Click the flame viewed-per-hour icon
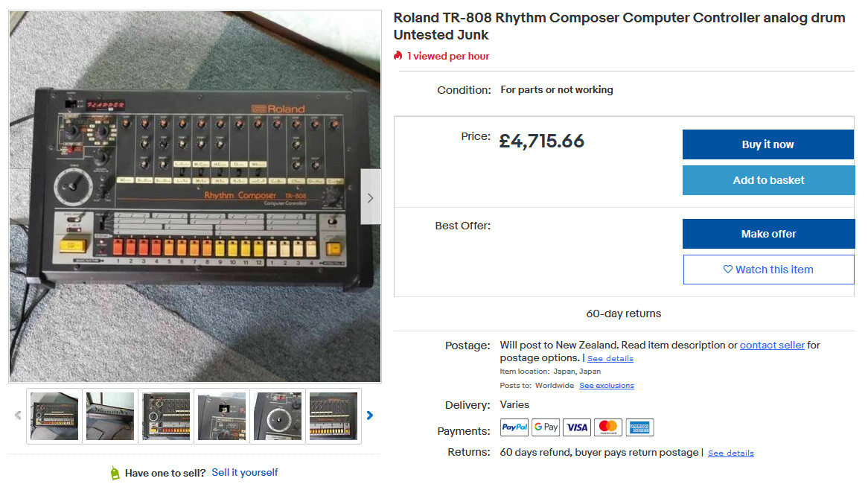 (x=398, y=55)
